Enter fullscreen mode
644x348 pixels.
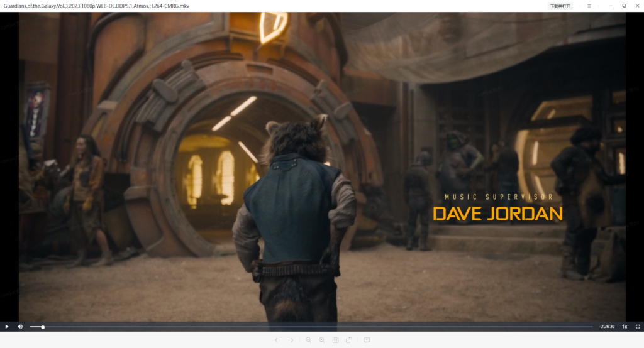638,327
